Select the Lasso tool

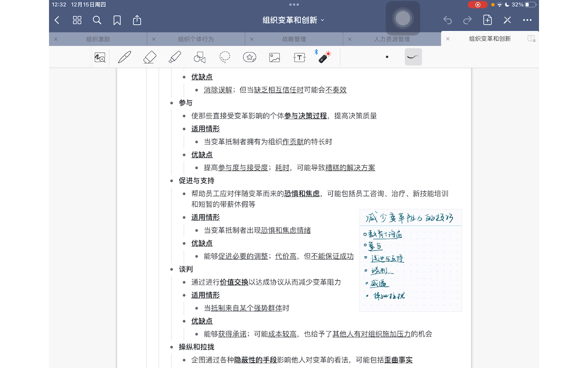[225, 57]
